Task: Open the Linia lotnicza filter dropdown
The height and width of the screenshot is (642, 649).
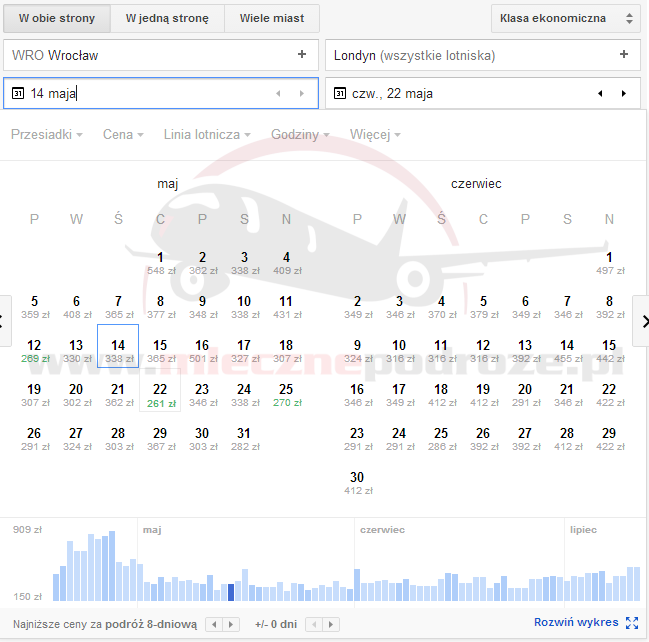Action: pos(207,135)
